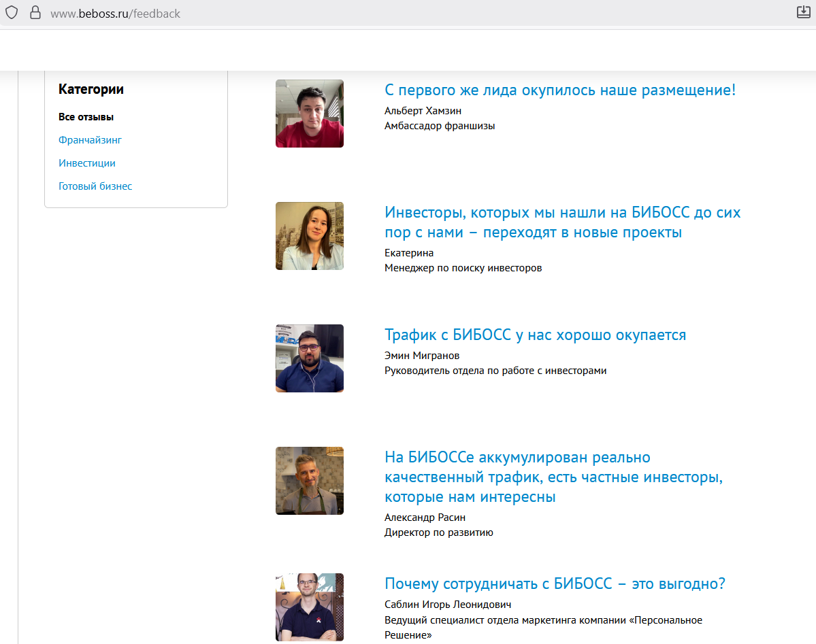Open 'Почему сотрудничать с БИБОСС – это выгодно?'

(555, 583)
